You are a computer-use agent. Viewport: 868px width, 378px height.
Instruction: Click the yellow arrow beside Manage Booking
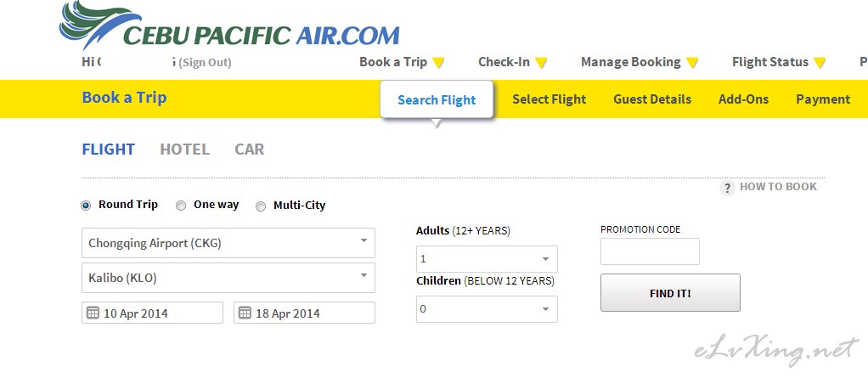tap(692, 63)
